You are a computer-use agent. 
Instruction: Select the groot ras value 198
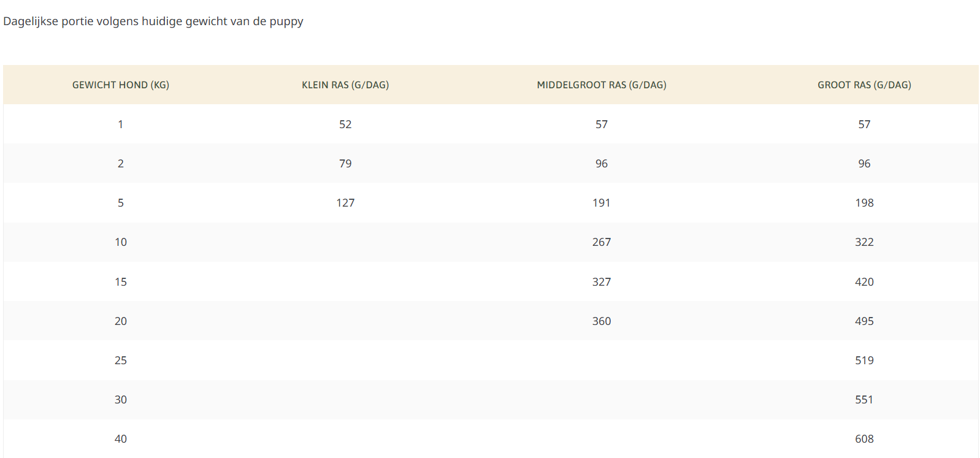[864, 203]
